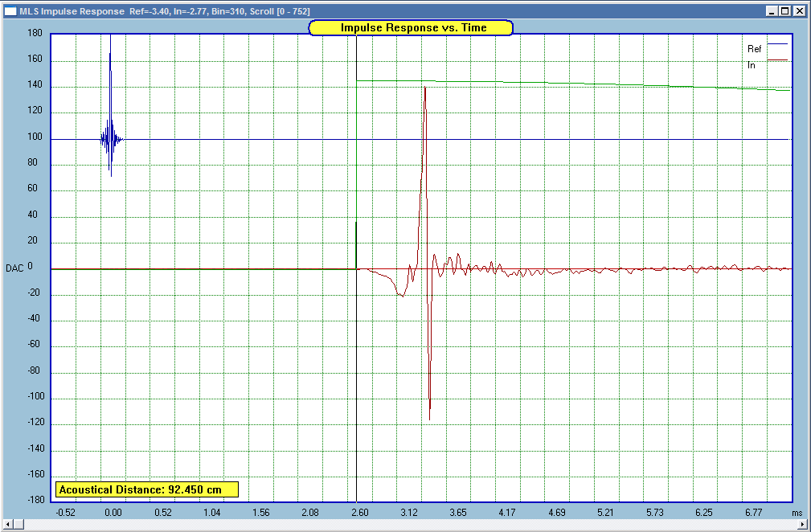Click the 'ms' x-axis unit label
Image resolution: width=811 pixels, height=532 pixels.
click(x=797, y=513)
